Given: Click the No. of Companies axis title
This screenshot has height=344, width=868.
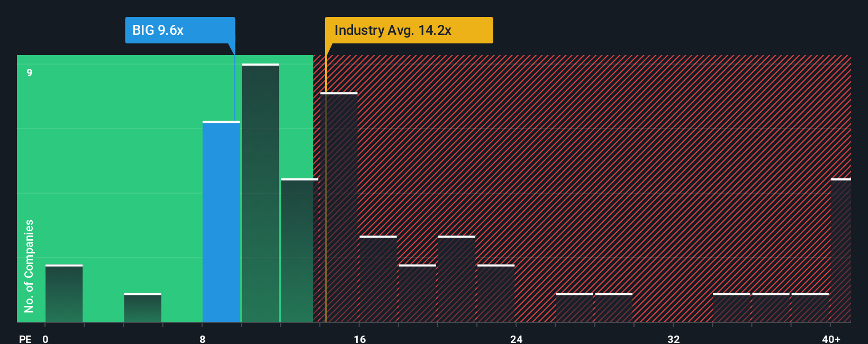Looking at the screenshot, I should pyautogui.click(x=29, y=266).
